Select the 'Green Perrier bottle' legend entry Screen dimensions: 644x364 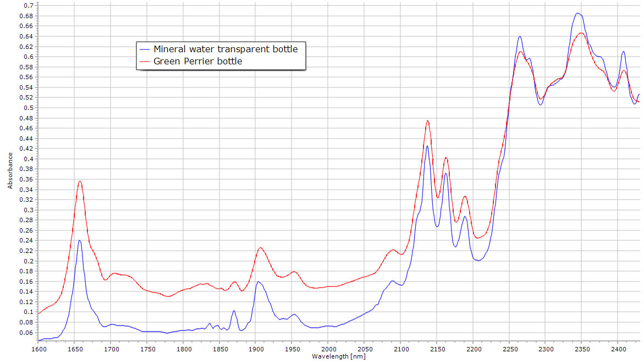(x=197, y=62)
